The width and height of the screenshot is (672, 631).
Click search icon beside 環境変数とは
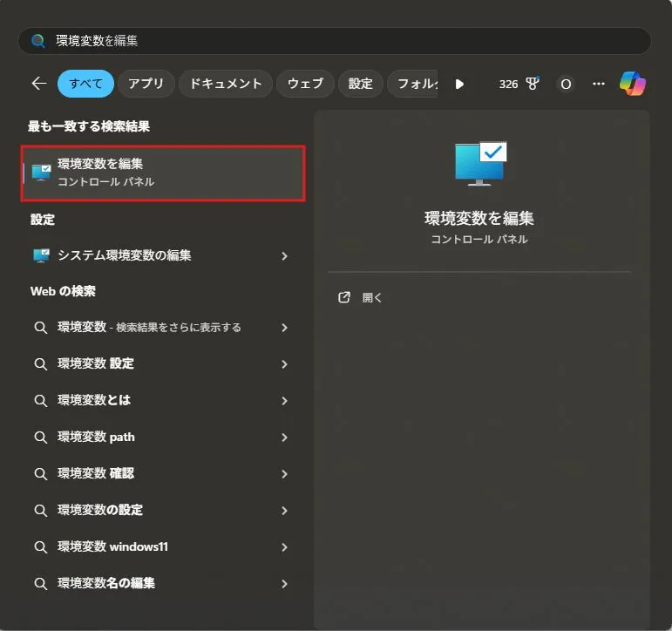click(x=41, y=400)
